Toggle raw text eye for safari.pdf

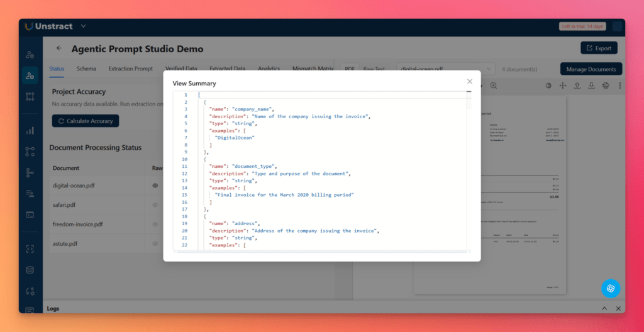pos(155,205)
